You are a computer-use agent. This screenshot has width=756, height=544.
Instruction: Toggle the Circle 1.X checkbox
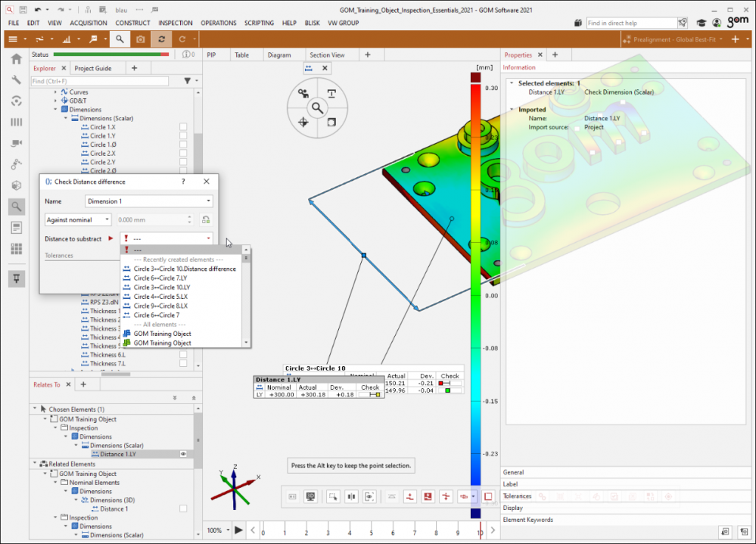click(x=183, y=127)
